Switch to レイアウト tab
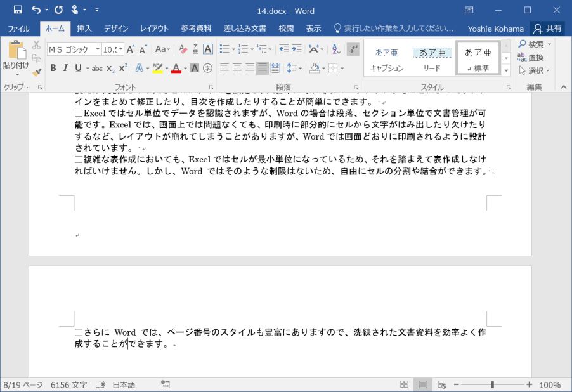The height and width of the screenshot is (392, 572). (x=154, y=29)
